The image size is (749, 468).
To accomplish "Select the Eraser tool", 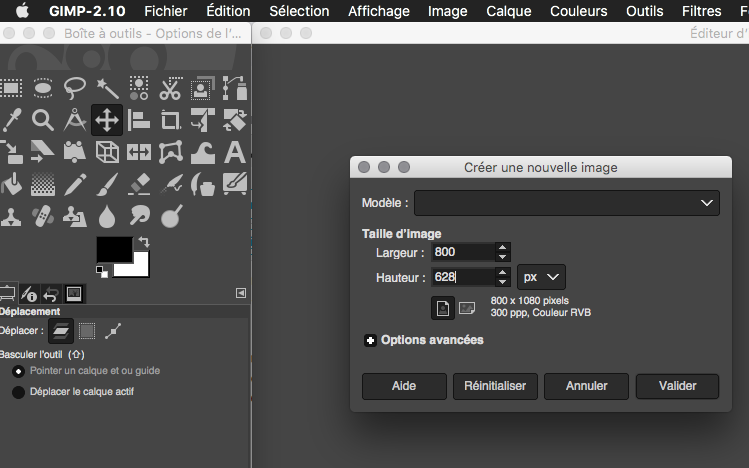I will coord(139,184).
